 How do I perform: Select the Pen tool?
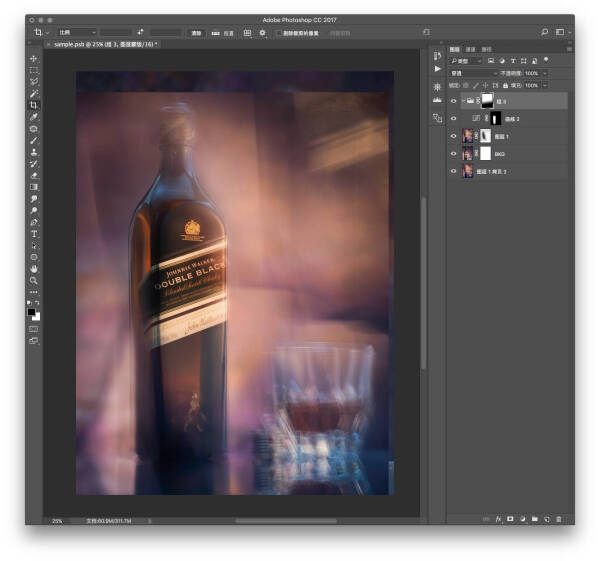34,222
